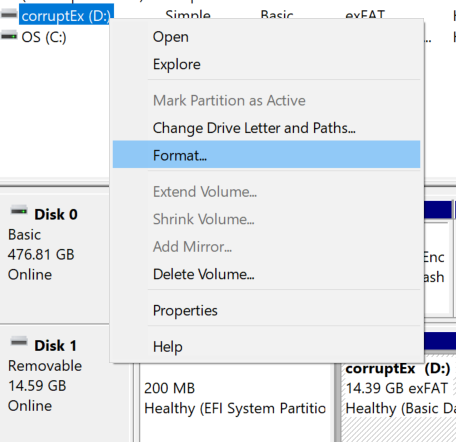The height and width of the screenshot is (442, 456).
Task: Click the drive icon beside corruptEx (D:) in list
Action: pos(9,14)
